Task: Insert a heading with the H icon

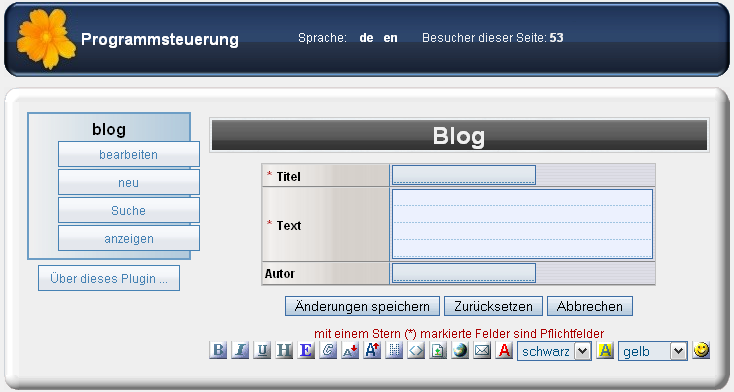Action: point(284,350)
